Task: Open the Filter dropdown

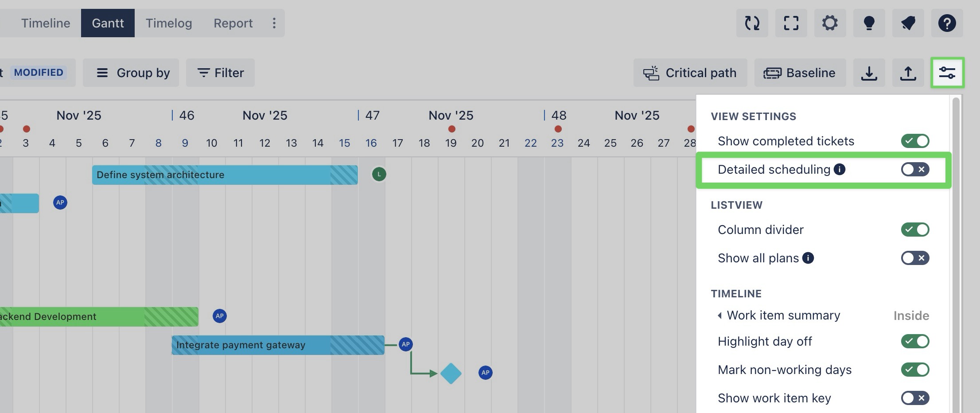Action: pos(220,73)
